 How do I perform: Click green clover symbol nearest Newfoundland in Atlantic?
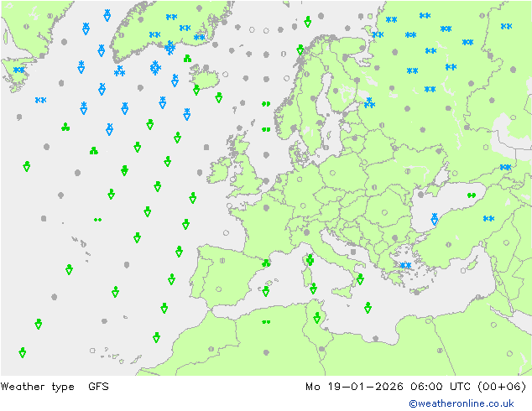pyautogui.click(x=65, y=127)
